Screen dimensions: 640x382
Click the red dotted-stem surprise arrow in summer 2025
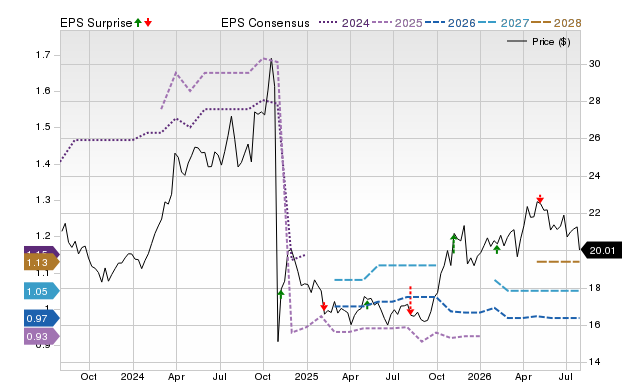[x=411, y=301]
